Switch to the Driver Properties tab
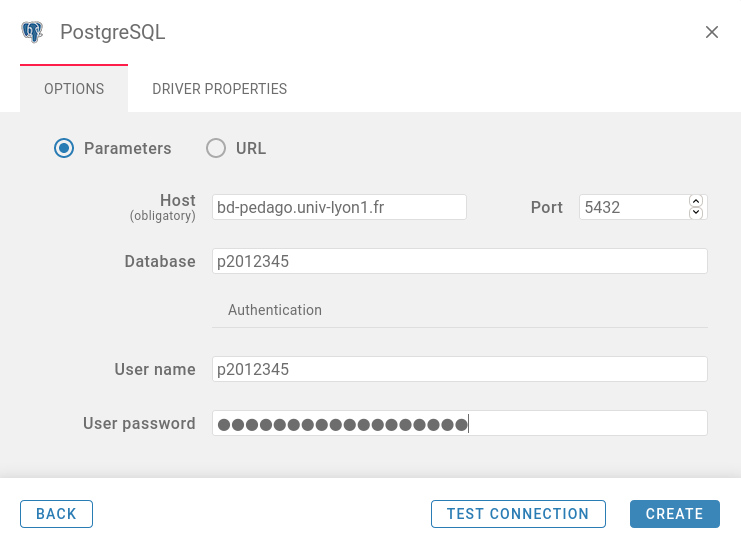The width and height of the screenshot is (741, 549). (x=219, y=89)
